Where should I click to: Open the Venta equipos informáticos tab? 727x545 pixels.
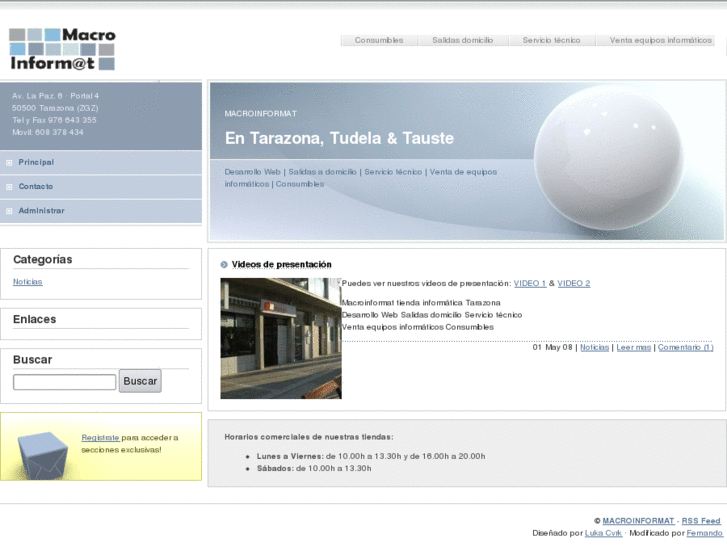click(660, 40)
